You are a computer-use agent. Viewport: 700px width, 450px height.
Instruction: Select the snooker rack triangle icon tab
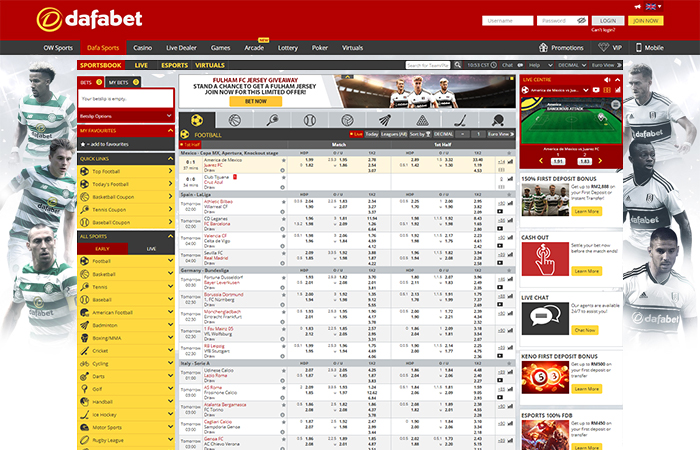422,120
